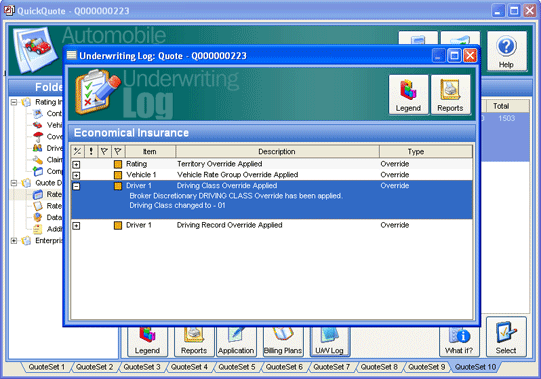Screen dimensions: 541x379
Task: Minimize the Underwriting Log window
Action: coord(439,56)
